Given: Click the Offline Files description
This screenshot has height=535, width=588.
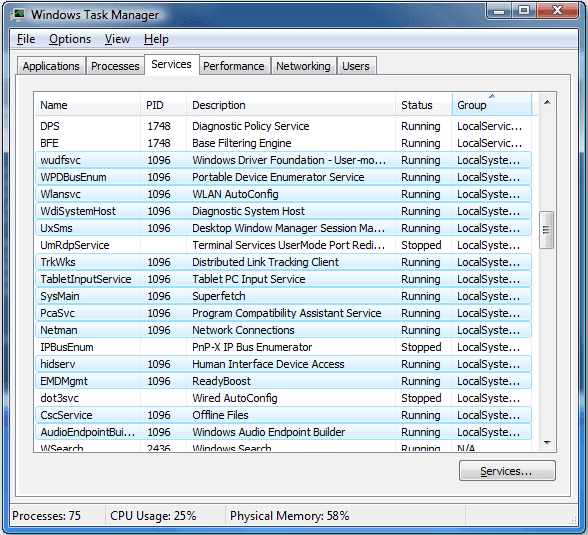Looking at the screenshot, I should [x=220, y=415].
